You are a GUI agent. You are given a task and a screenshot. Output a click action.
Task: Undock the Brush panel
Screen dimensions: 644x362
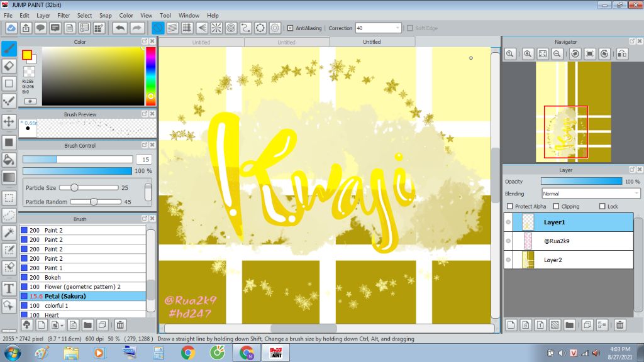point(145,218)
